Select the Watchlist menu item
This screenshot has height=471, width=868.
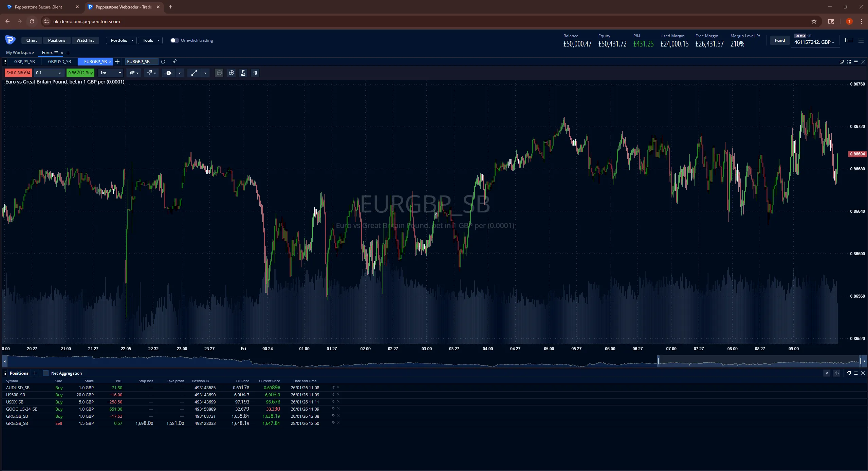pos(85,40)
